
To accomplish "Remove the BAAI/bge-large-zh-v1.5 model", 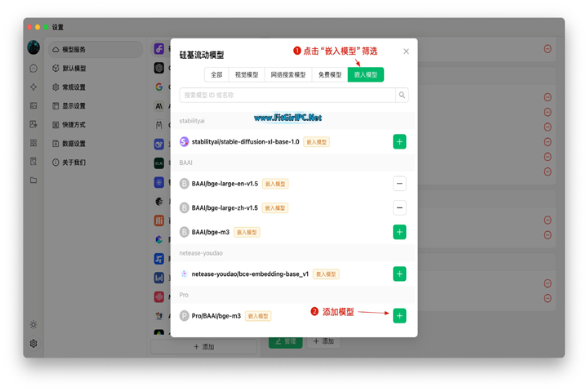I will pos(399,208).
